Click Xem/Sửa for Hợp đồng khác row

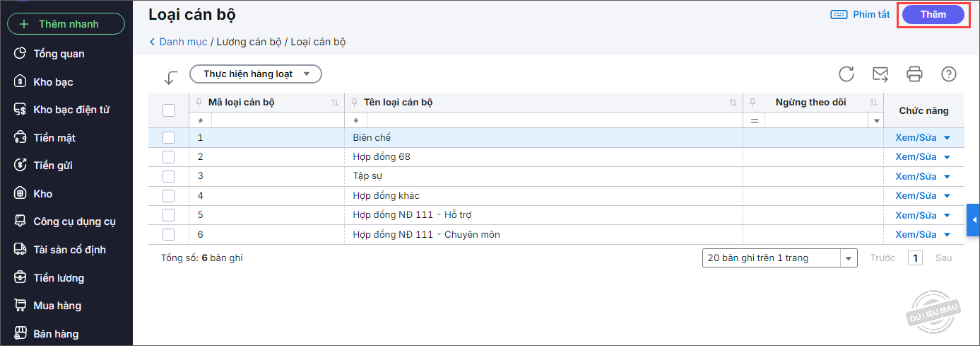coord(916,195)
